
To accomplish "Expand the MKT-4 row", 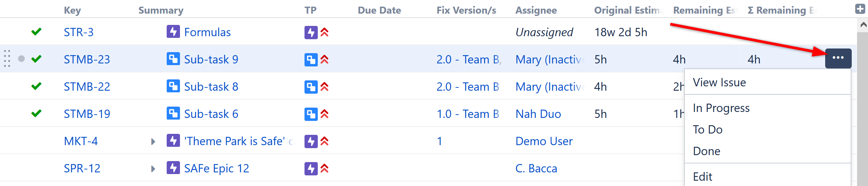I will [153, 141].
